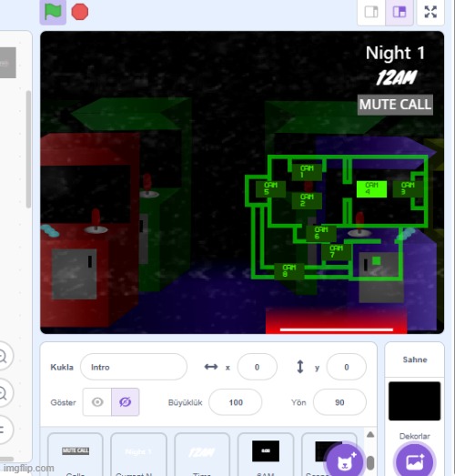455x476 pixels.
Task: Click the Yön direction field
Action: point(339,402)
